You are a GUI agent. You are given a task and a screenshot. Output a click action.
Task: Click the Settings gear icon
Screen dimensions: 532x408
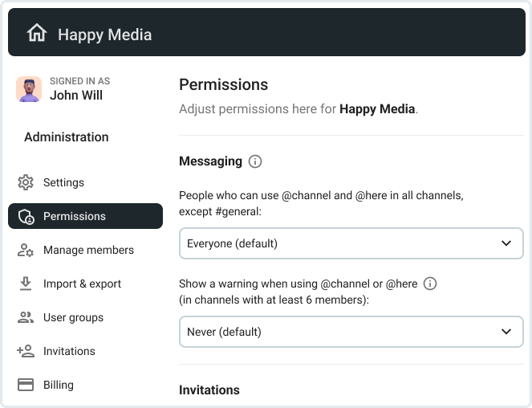pos(26,182)
